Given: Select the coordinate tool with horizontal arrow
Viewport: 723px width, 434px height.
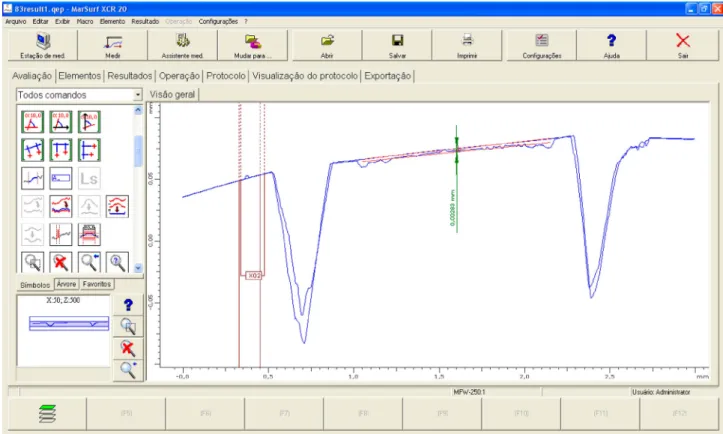Looking at the screenshot, I should (61, 122).
